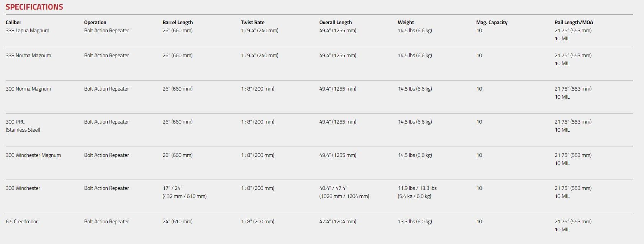Select the 11.9 lbs / 13.3 lbs weight
644x244 pixels.
(417, 188)
